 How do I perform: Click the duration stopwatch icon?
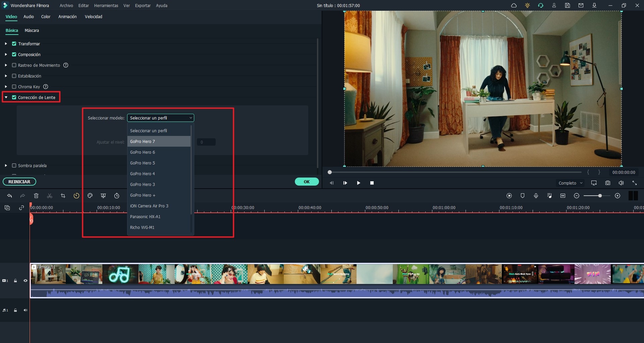[x=117, y=196]
